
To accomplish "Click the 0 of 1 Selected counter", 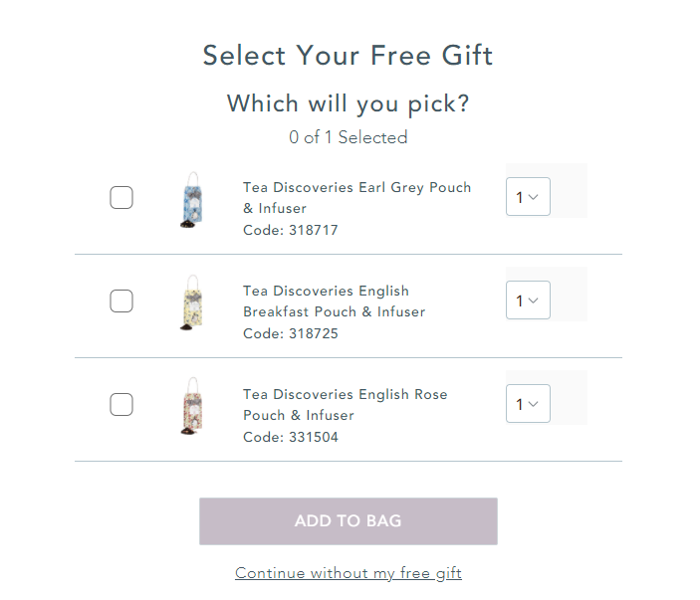I will tap(349, 137).
